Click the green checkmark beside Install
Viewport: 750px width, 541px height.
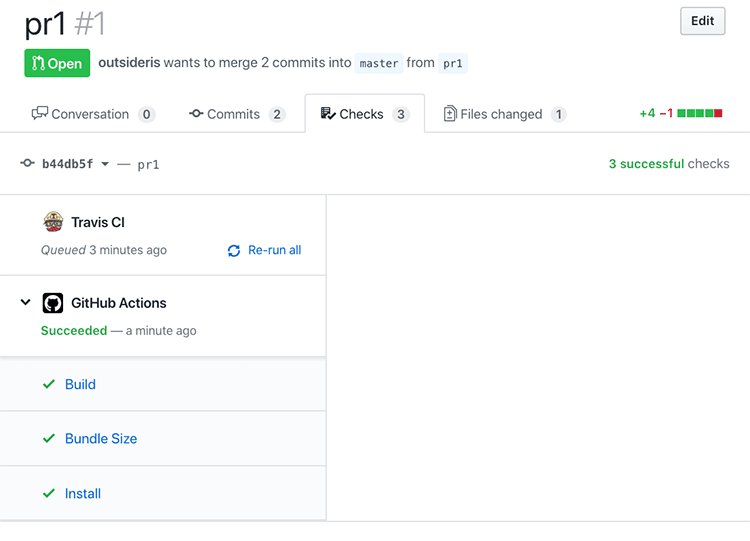[49, 493]
